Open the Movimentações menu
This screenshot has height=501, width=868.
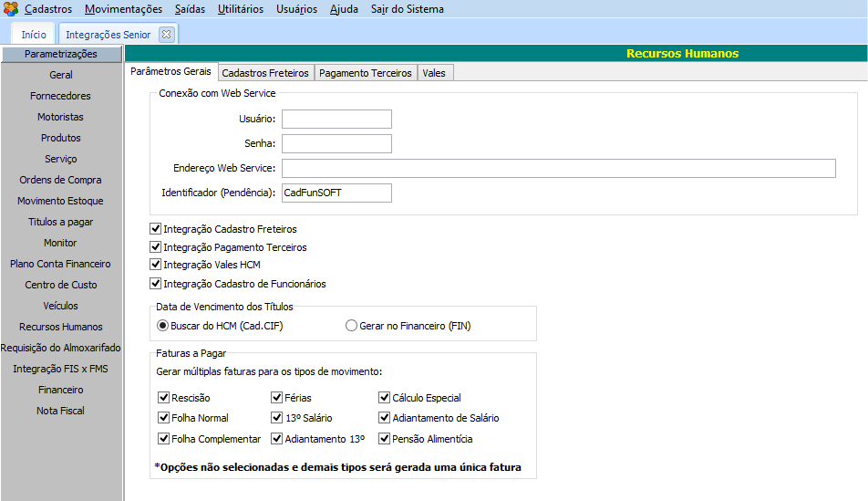coord(123,9)
